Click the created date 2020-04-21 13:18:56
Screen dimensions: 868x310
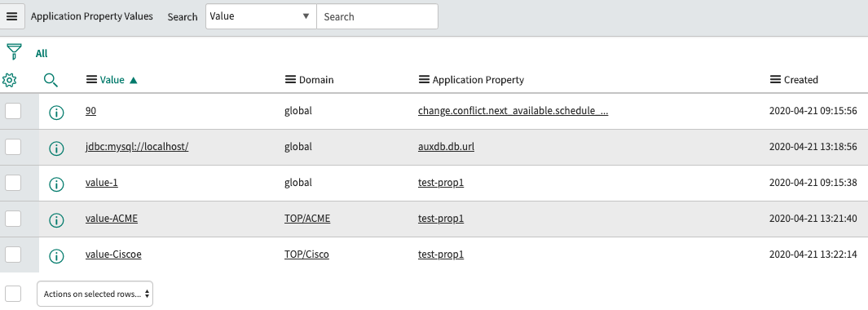[813, 147]
